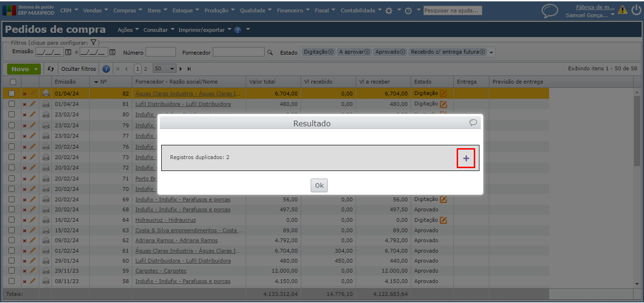This screenshot has height=303, width=644.
Task: Check the row checkbox for order 68
Action: pyautogui.click(x=12, y=209)
